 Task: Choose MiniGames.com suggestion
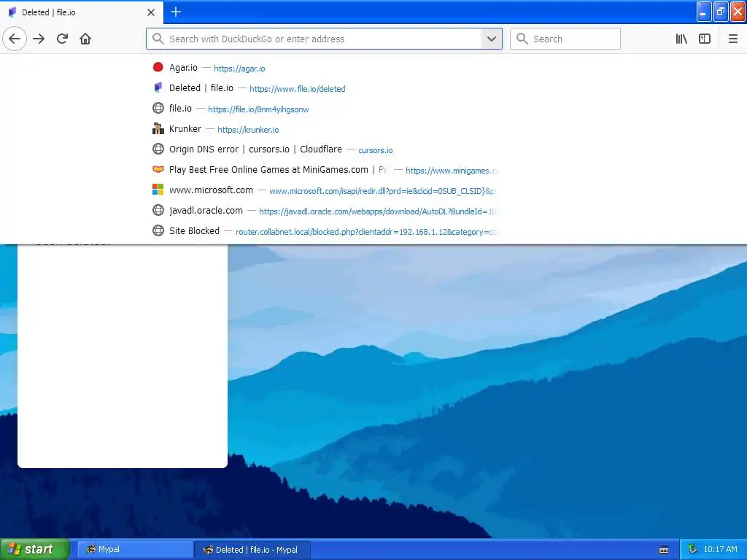(x=324, y=170)
